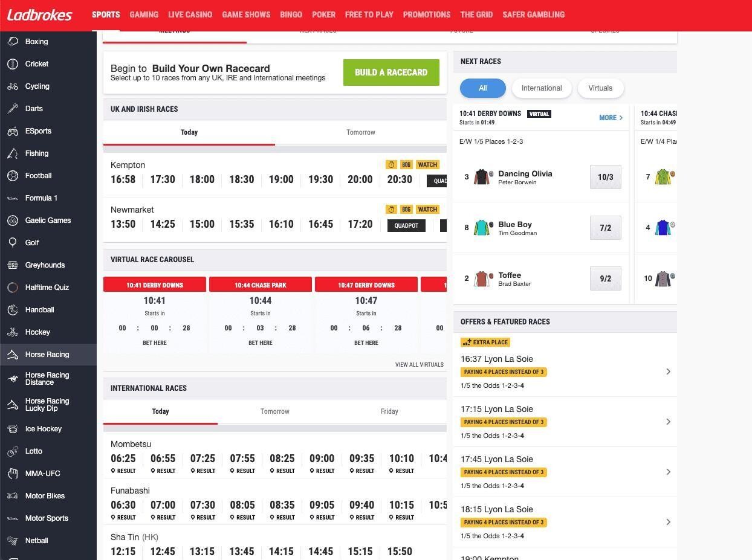This screenshot has width=752, height=560.
Task: Select the Football icon
Action: point(13,176)
